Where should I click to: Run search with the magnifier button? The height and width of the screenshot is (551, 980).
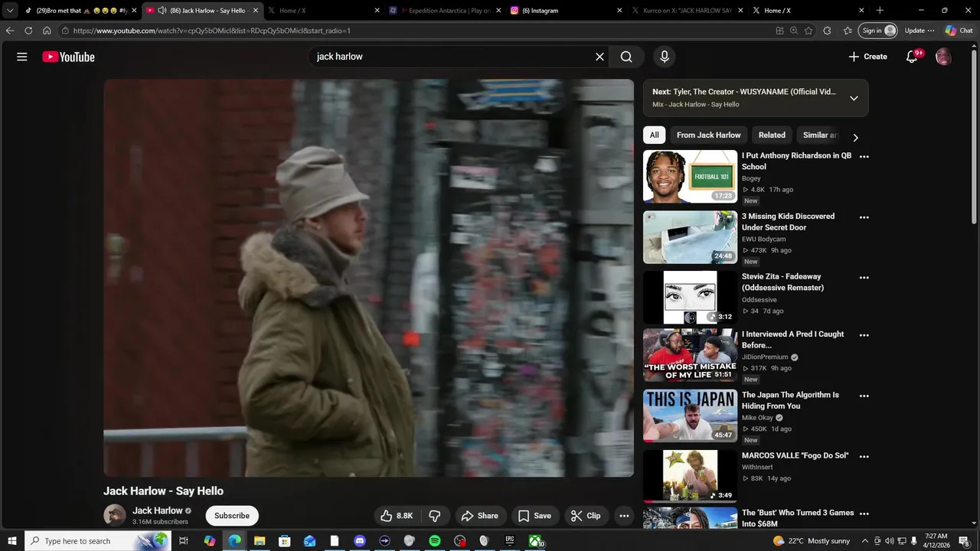[626, 57]
